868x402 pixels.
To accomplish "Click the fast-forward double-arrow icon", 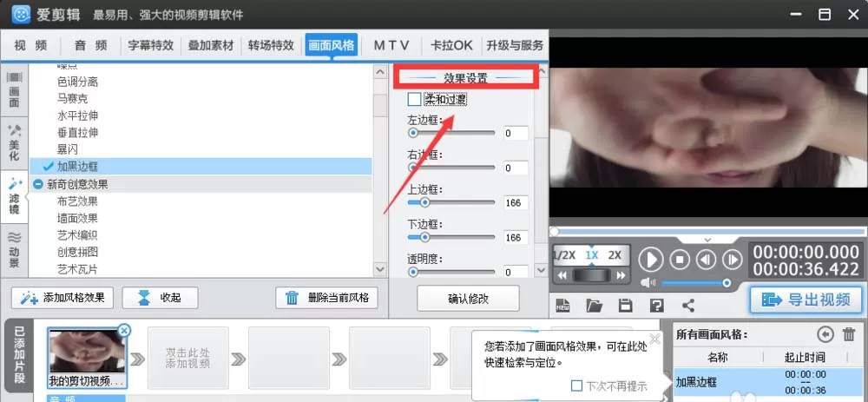I will click(621, 275).
